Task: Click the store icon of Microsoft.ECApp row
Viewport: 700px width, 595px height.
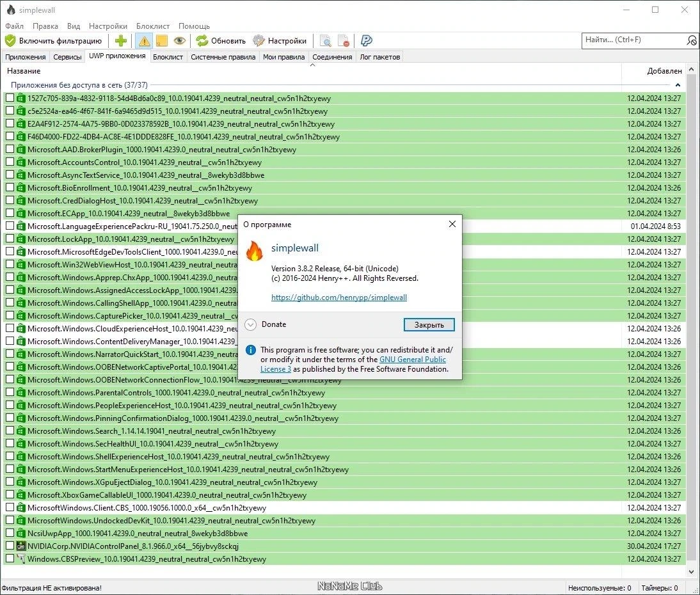Action: click(x=21, y=213)
